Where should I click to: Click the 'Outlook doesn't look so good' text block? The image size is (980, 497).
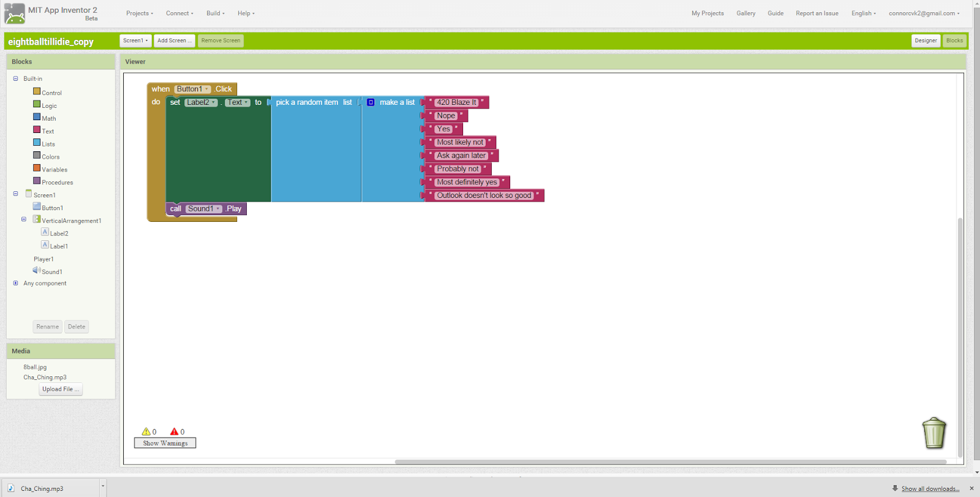coord(484,195)
